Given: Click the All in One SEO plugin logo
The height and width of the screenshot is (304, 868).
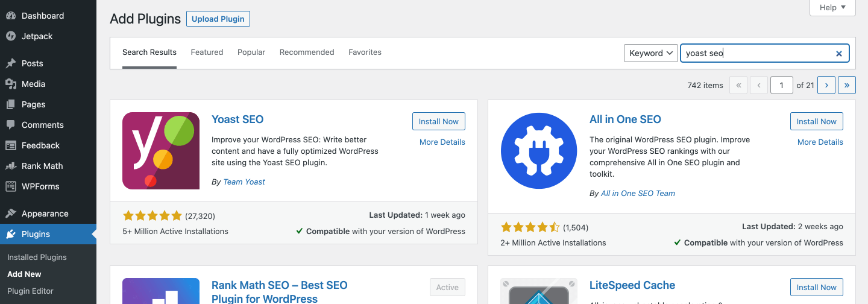Looking at the screenshot, I should [539, 151].
